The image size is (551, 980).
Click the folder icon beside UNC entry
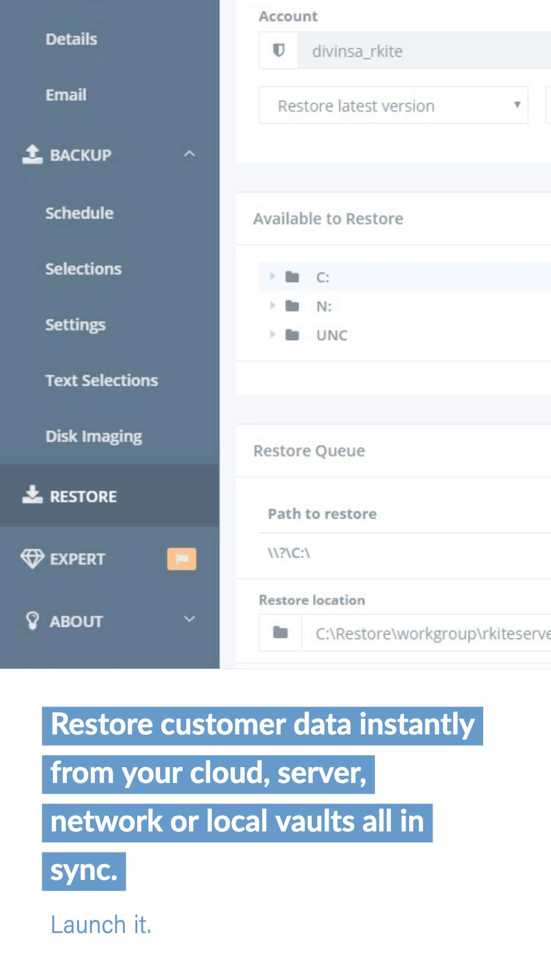pyautogui.click(x=293, y=335)
